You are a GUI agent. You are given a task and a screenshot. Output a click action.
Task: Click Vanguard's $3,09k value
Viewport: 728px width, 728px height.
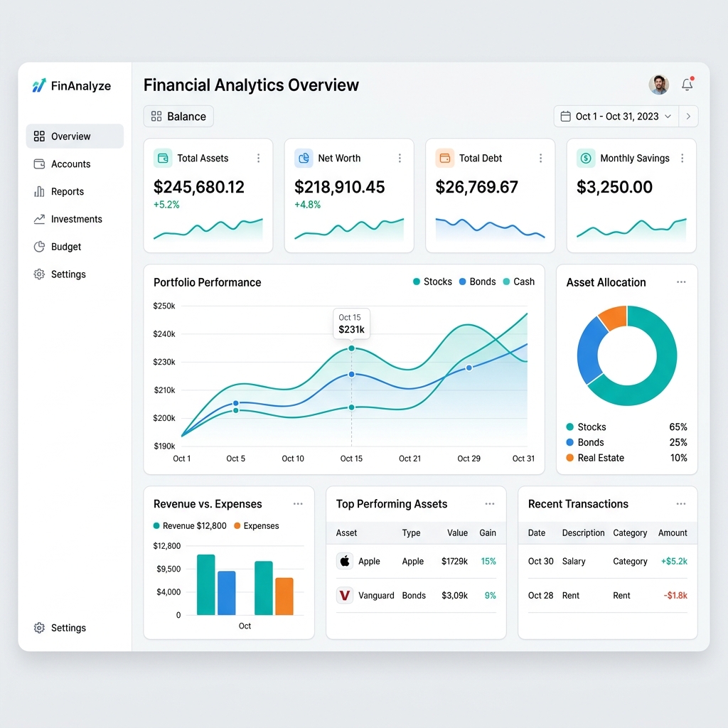pos(454,595)
